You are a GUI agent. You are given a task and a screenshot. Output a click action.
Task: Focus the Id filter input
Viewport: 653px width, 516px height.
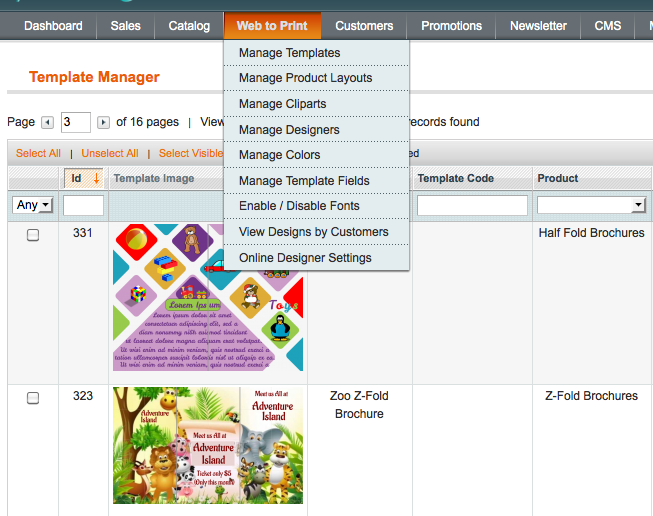point(83,206)
